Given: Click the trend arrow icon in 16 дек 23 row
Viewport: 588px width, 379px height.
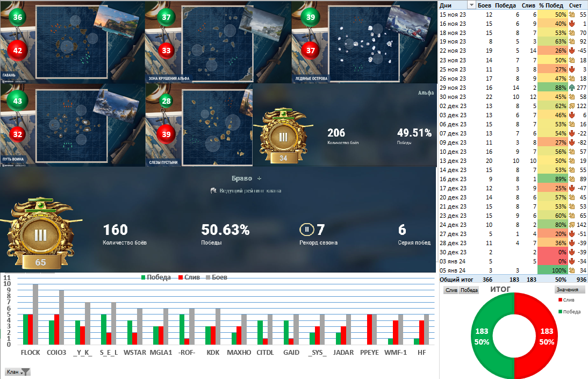Looking at the screenshot, I should (x=572, y=179).
